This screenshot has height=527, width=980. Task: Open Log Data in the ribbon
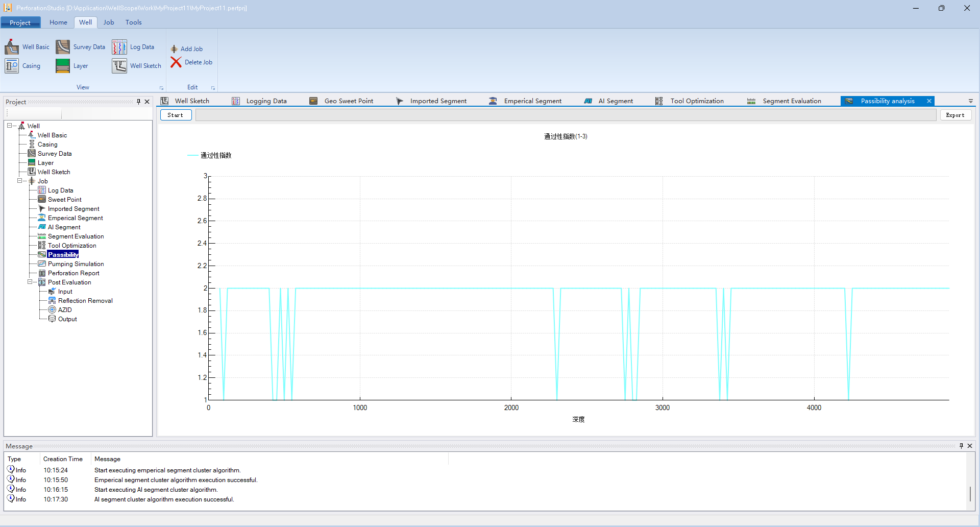119,47
